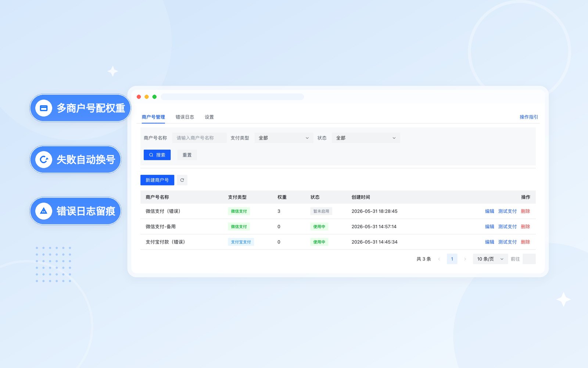Click the 微信支付-备用 name cell
This screenshot has height=368, width=588.
tap(161, 227)
